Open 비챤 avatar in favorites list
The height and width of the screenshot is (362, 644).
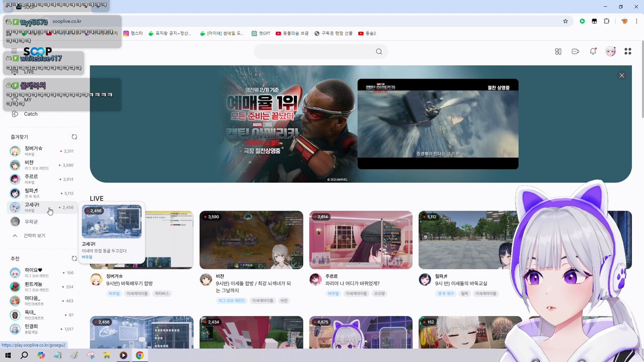[15, 165]
